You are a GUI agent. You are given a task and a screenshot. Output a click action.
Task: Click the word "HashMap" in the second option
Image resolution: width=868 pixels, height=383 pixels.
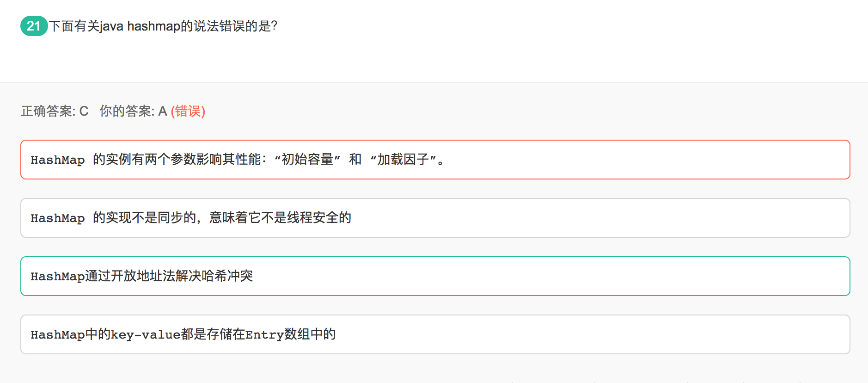pos(58,218)
